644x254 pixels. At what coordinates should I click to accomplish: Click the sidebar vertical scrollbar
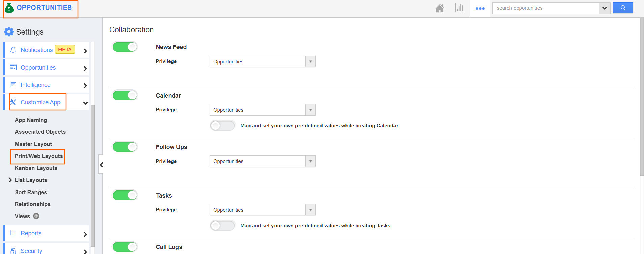tap(93, 176)
